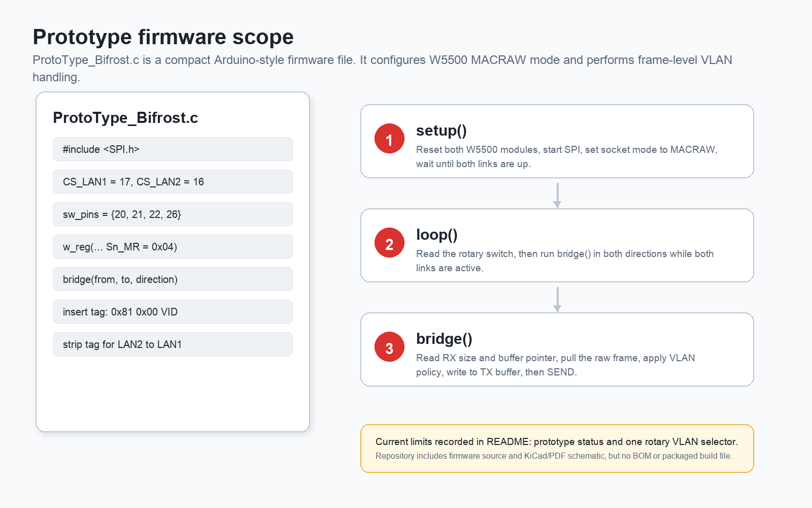
Task: Select the loop() description about rotary switch
Action: [x=565, y=261]
